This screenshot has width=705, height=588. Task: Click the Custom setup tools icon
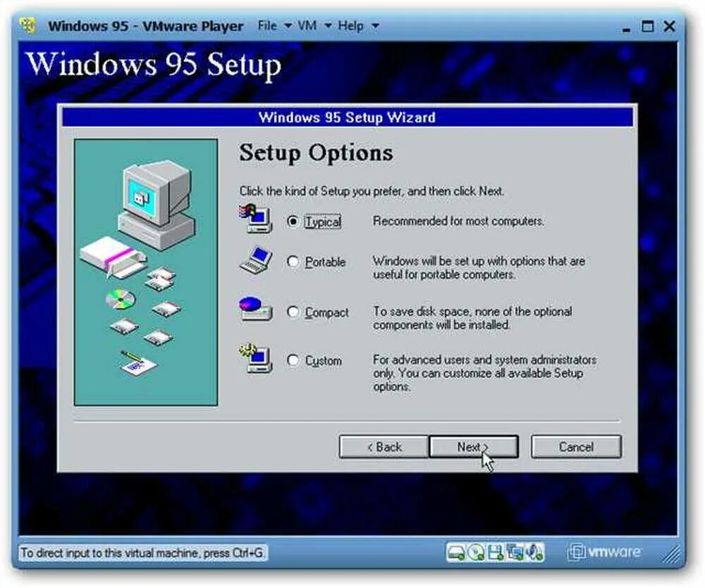[x=255, y=358]
